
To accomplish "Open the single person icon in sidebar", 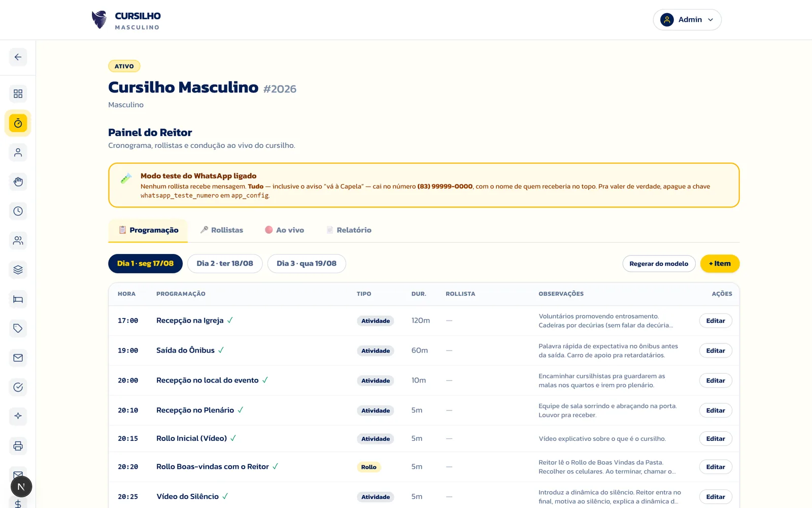I will (18, 152).
